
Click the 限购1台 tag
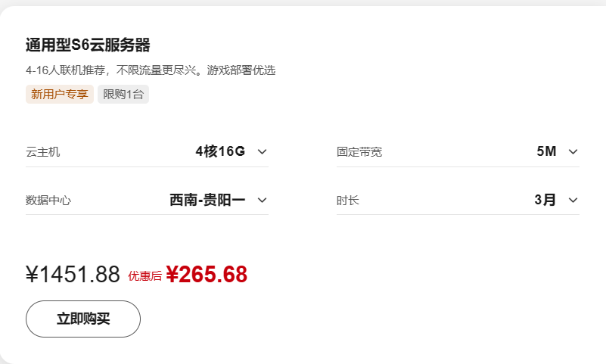123,95
